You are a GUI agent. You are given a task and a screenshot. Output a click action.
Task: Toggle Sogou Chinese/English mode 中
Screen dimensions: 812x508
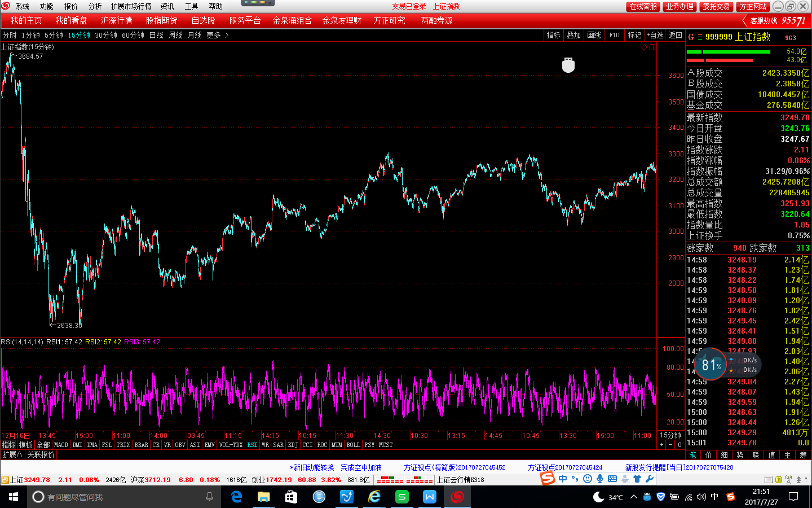coord(563,479)
